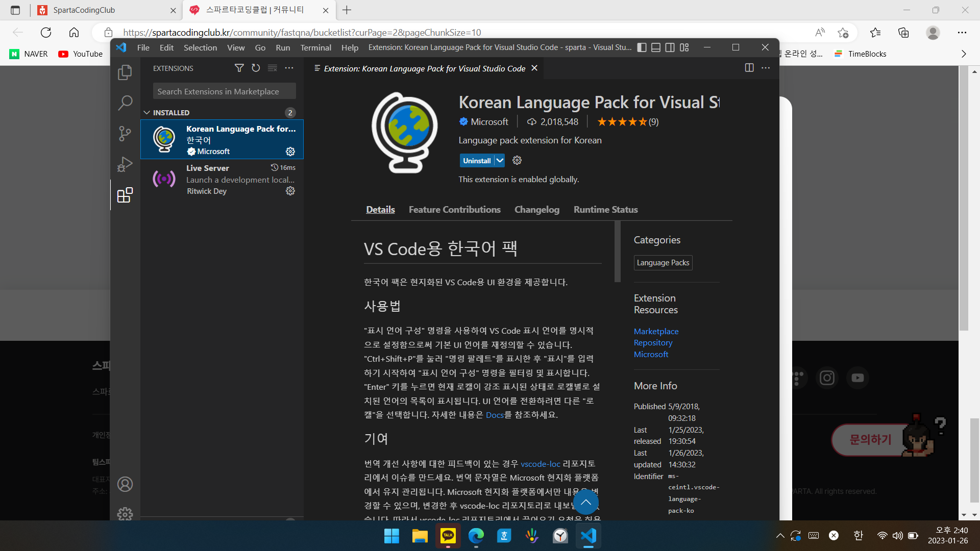Open editor more actions menu
Viewport: 980px width, 551px height.
[766, 68]
